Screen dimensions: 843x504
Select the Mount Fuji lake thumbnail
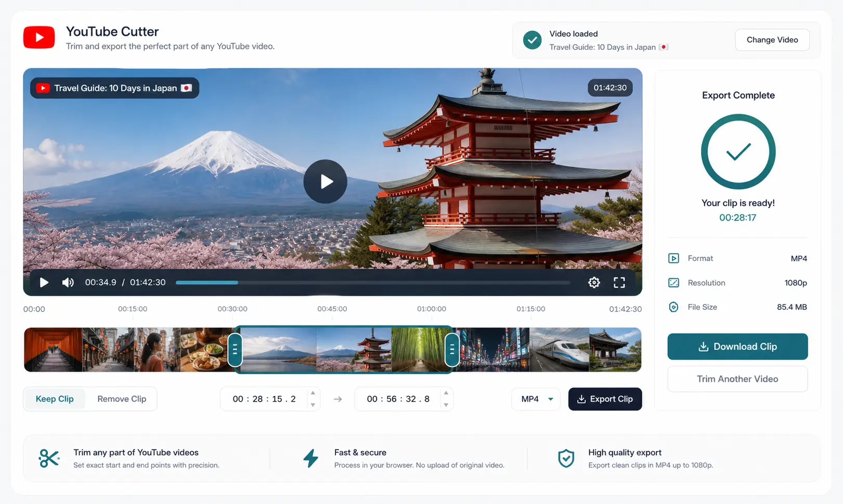[x=278, y=350]
